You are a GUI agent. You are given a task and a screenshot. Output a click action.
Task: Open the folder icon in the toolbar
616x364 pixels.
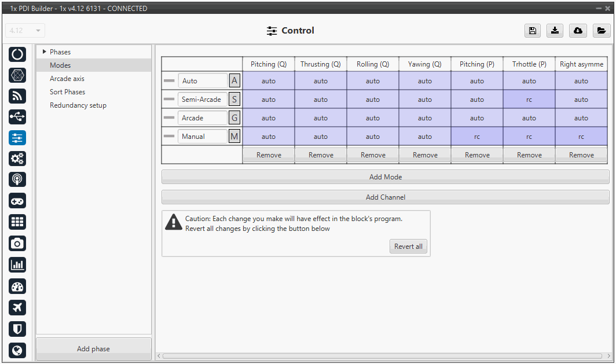pyautogui.click(x=602, y=31)
